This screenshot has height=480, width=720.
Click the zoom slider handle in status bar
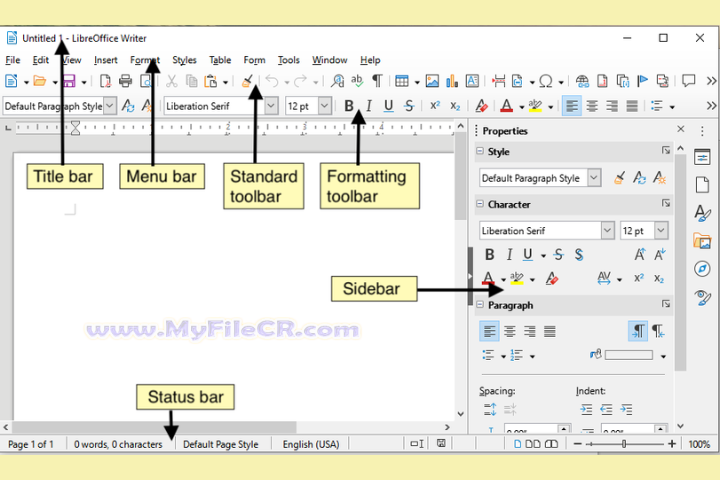pyautogui.click(x=624, y=444)
